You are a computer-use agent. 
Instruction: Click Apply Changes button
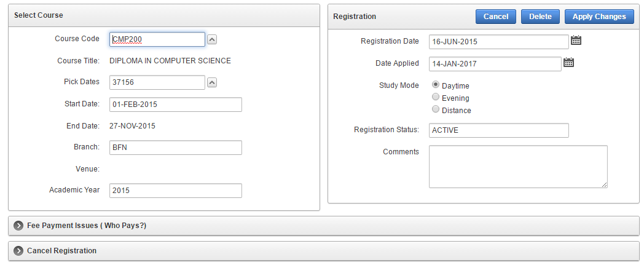[x=599, y=17]
